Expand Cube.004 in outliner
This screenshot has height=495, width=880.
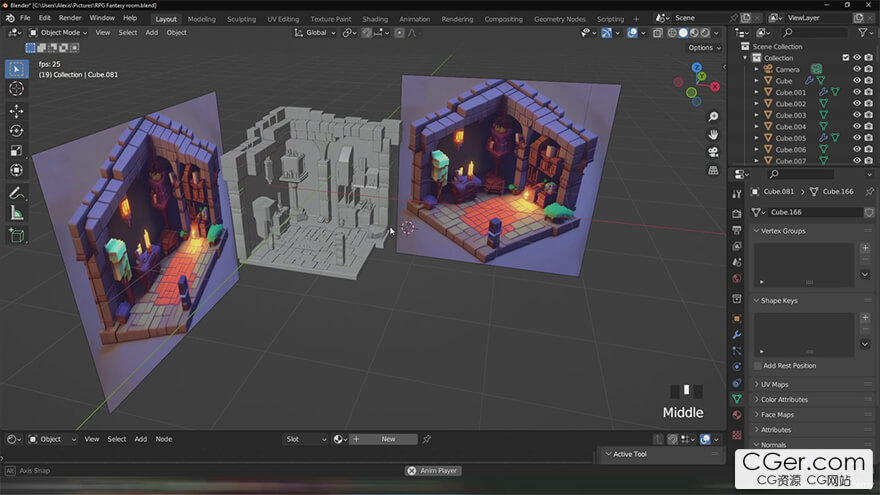[756, 126]
